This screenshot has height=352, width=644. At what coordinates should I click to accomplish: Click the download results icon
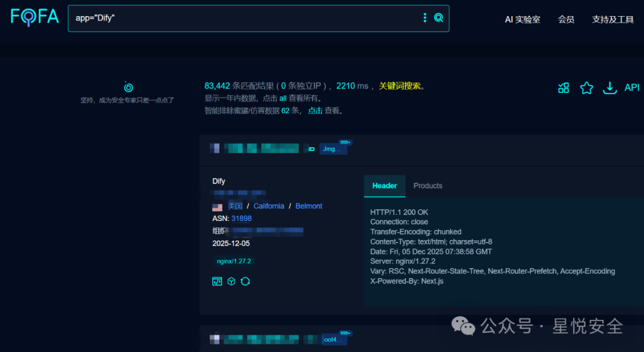pos(609,88)
